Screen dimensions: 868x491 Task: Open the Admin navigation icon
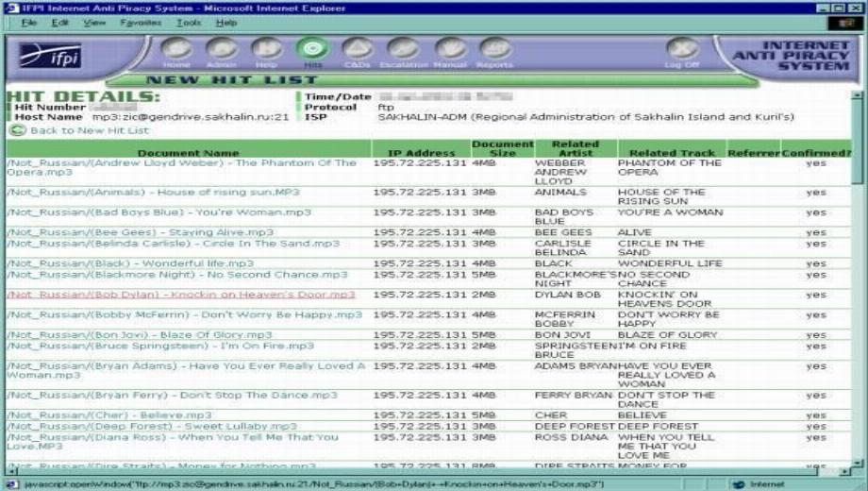pyautogui.click(x=222, y=50)
